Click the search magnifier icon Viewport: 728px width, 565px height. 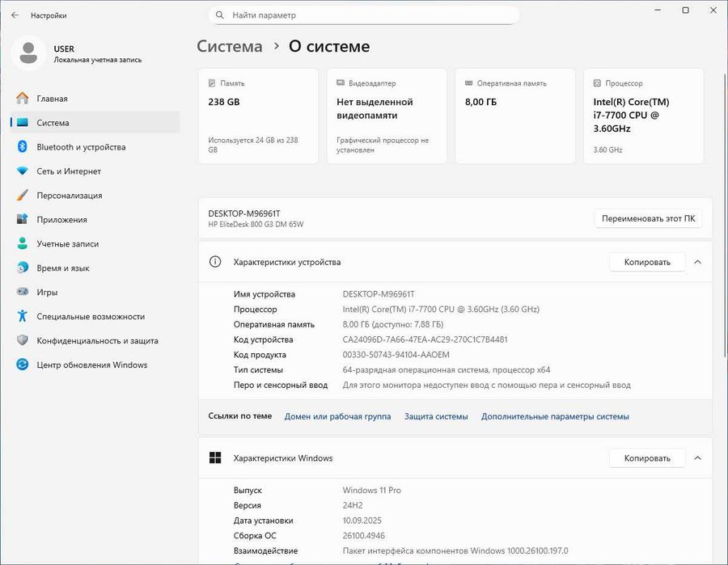[x=220, y=15]
